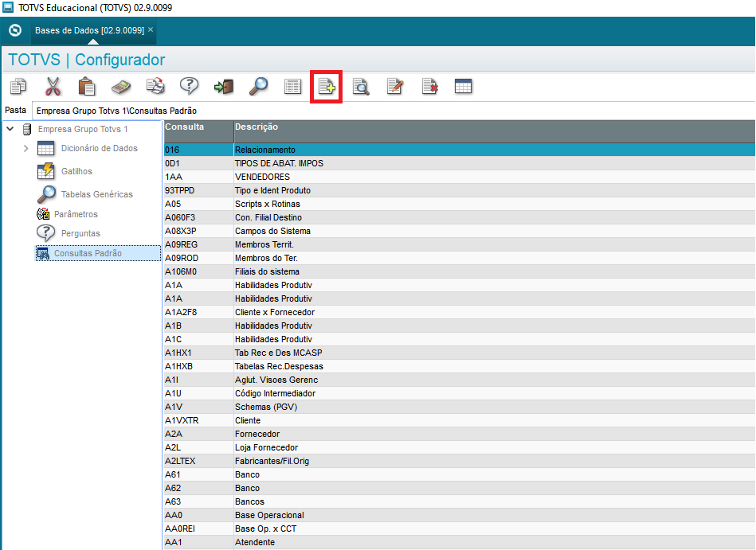Sort by the Descrição column header
Image resolution: width=756 pixels, height=550 pixels.
pos(494,131)
